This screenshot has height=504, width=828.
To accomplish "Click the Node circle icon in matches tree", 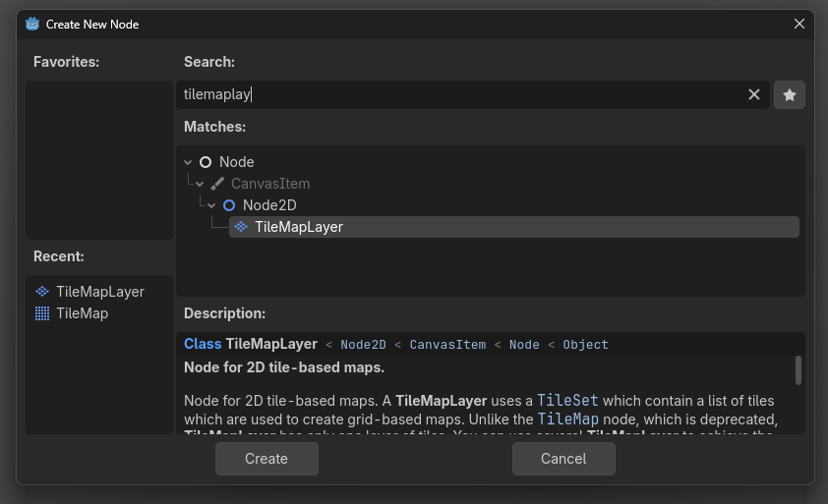I will click(206, 162).
